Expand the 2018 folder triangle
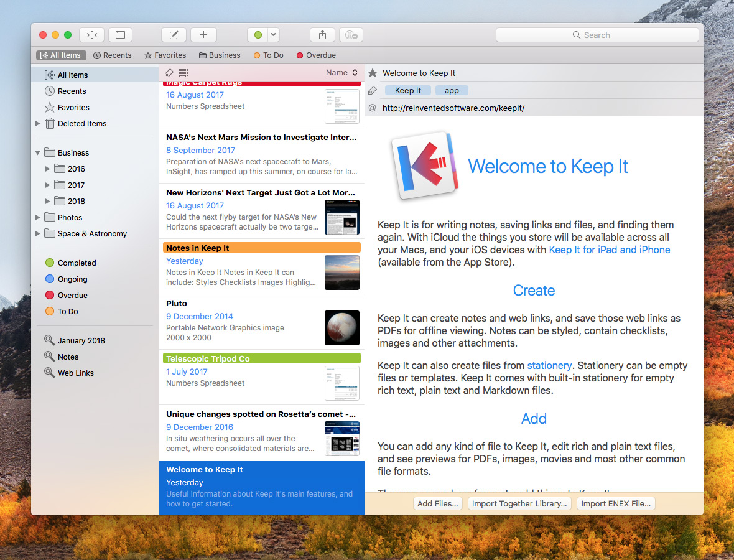This screenshot has height=560, width=734. tap(47, 201)
